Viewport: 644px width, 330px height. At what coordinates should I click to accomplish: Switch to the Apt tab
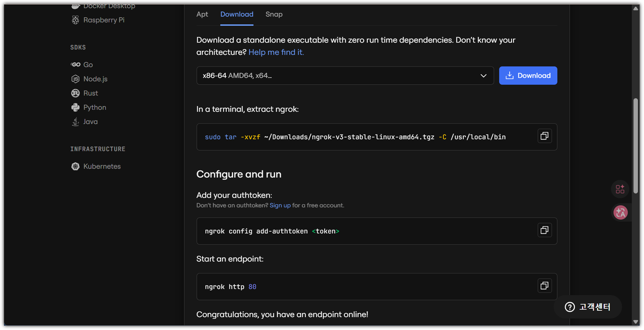tap(202, 14)
